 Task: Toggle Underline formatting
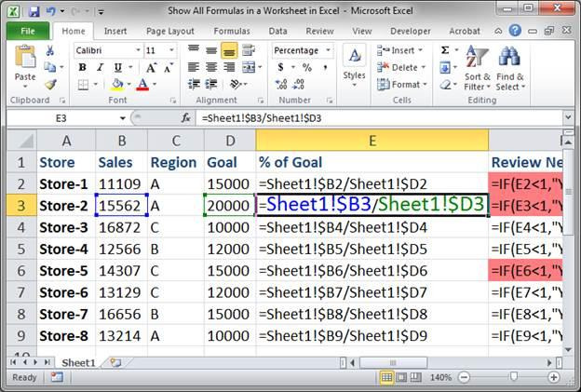(x=118, y=67)
